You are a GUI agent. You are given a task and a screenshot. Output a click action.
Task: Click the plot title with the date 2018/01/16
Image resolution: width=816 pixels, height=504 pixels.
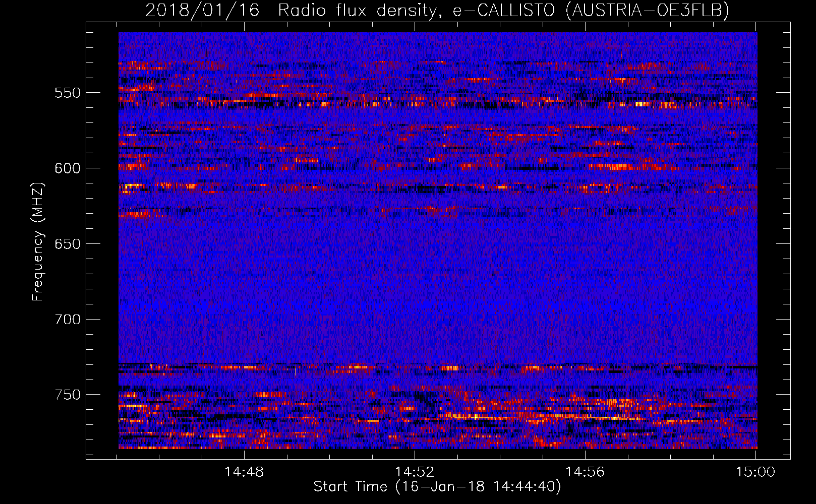tap(437, 10)
